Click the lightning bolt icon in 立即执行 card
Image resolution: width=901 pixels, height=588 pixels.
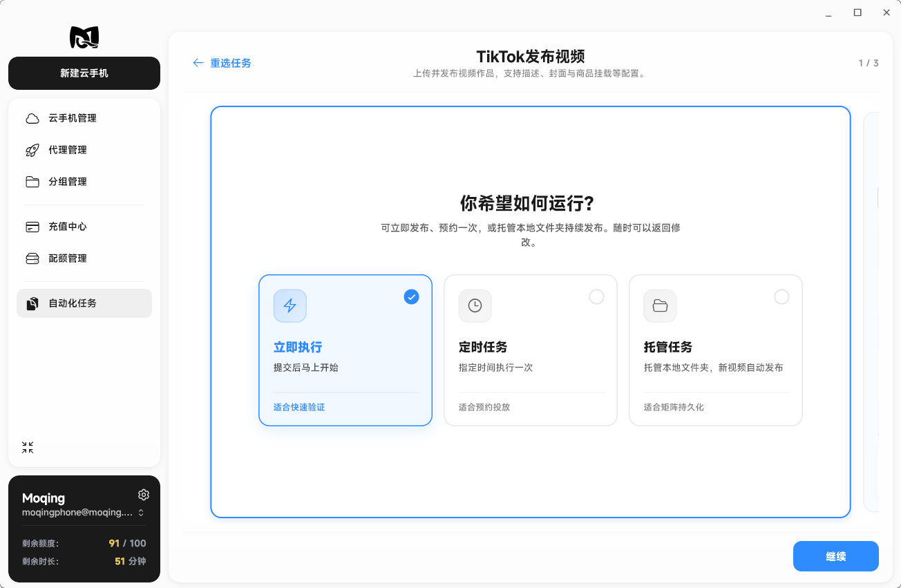[x=290, y=305]
